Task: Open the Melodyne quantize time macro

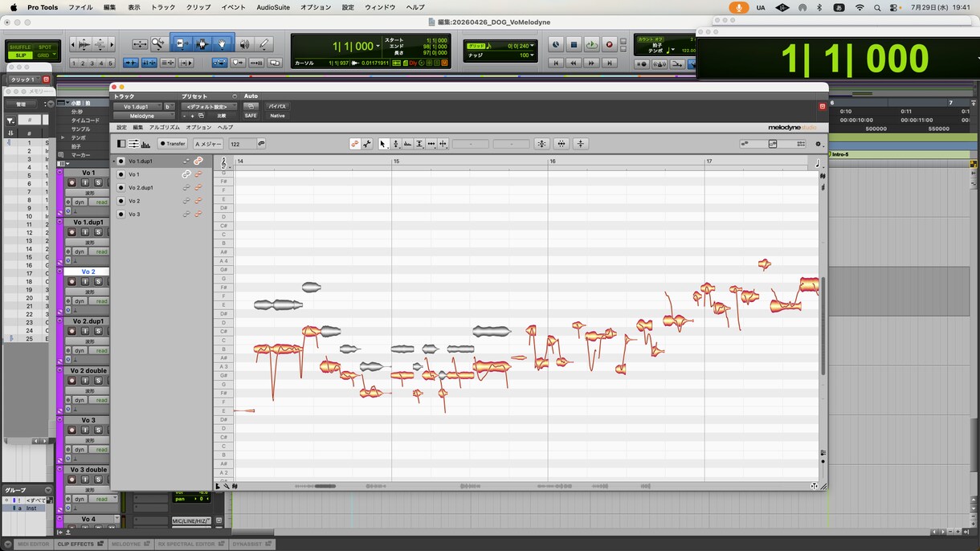Action: [561, 144]
